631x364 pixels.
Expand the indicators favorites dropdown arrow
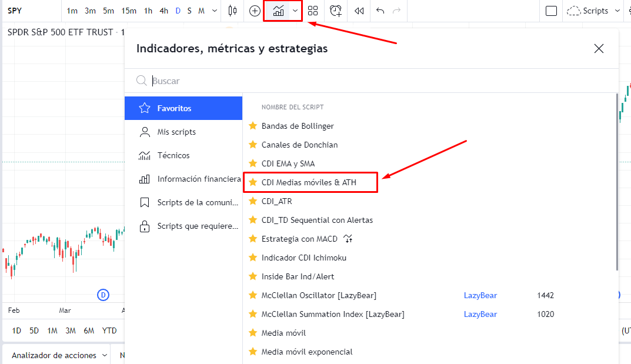295,11
